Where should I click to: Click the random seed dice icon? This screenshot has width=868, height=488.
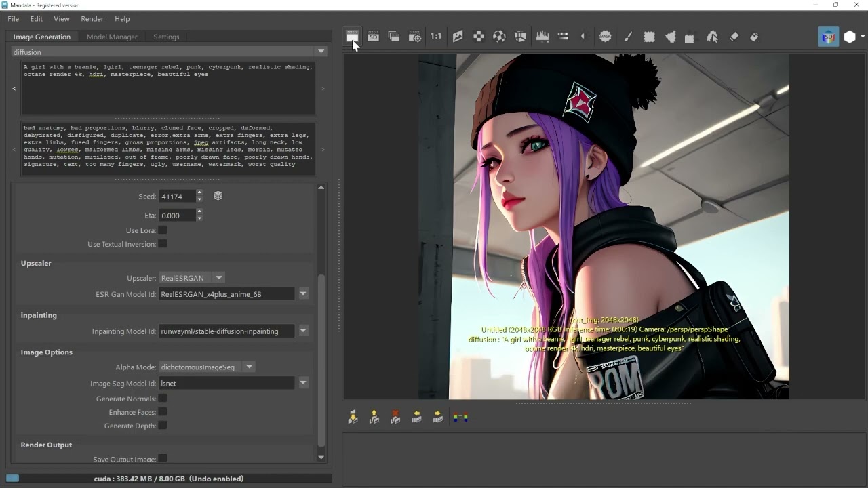218,196
